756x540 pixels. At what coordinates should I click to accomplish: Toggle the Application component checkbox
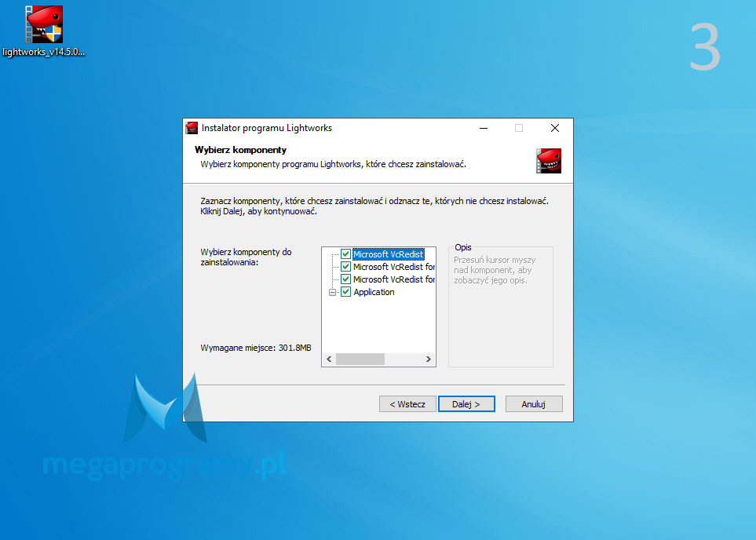(345, 292)
